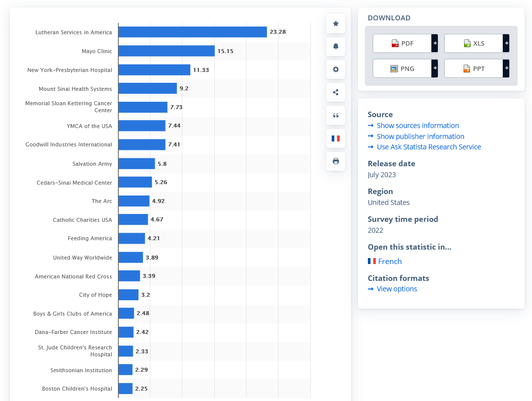Screen dimensions: 532x401
Task: Click the bar for The Arc
Action: (134, 201)
